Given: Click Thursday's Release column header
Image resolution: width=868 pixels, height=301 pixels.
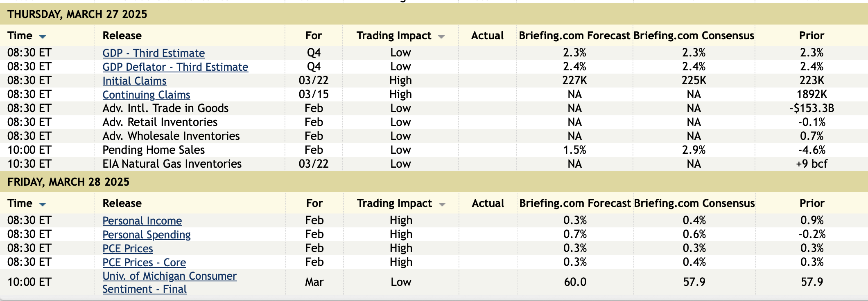Looking at the screenshot, I should click(x=122, y=36).
